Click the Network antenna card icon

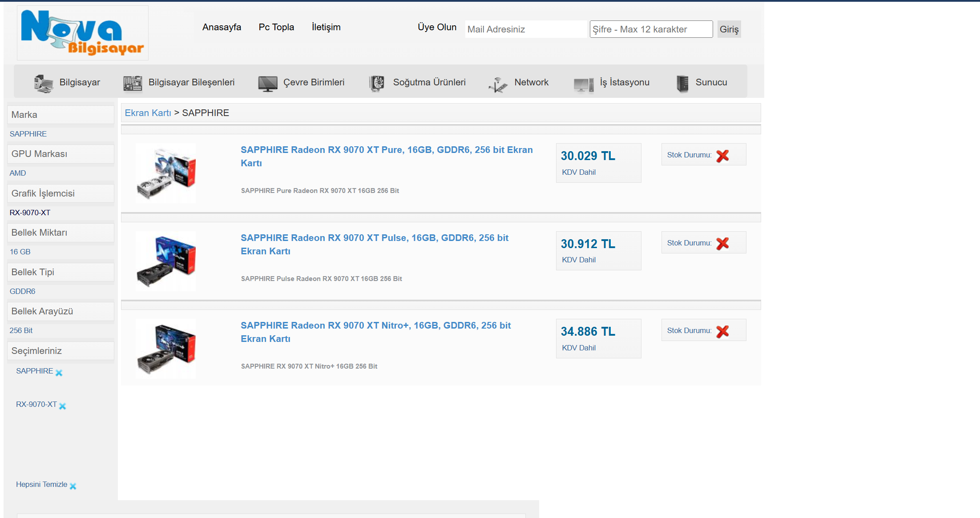(x=498, y=84)
